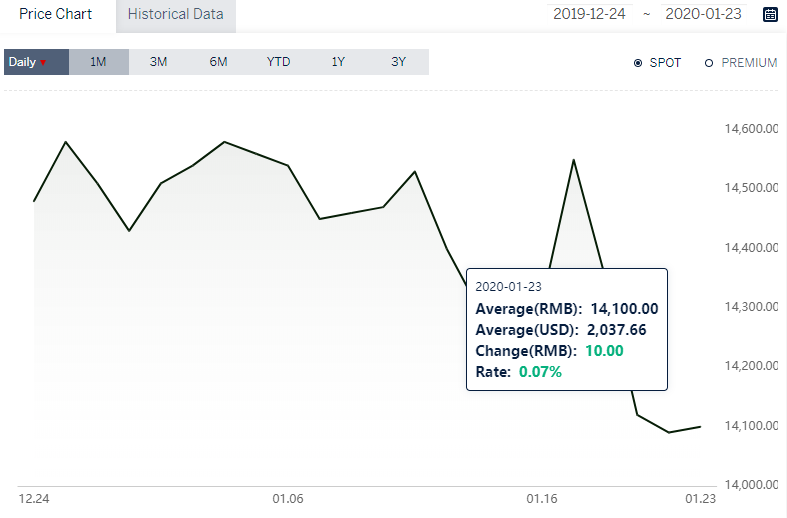
Task: Edit the start date 2019-12-24 field
Action: coord(589,14)
